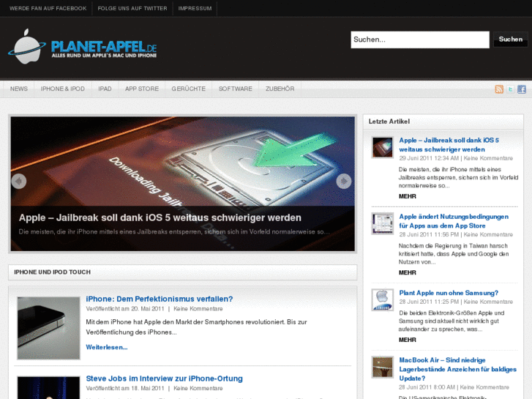532x399 pixels.
Task: Open sidebar link Apple – Jailbreak soll dank iOS 5
Action: click(449, 145)
